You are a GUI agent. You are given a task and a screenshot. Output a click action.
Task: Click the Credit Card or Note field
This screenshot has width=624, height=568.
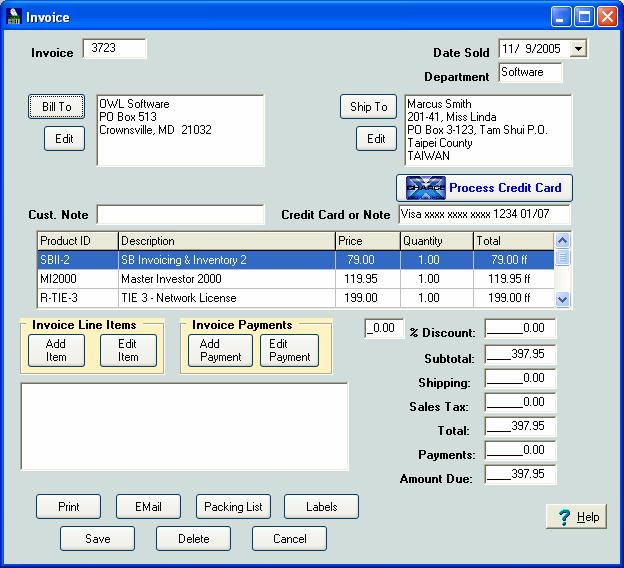click(485, 215)
